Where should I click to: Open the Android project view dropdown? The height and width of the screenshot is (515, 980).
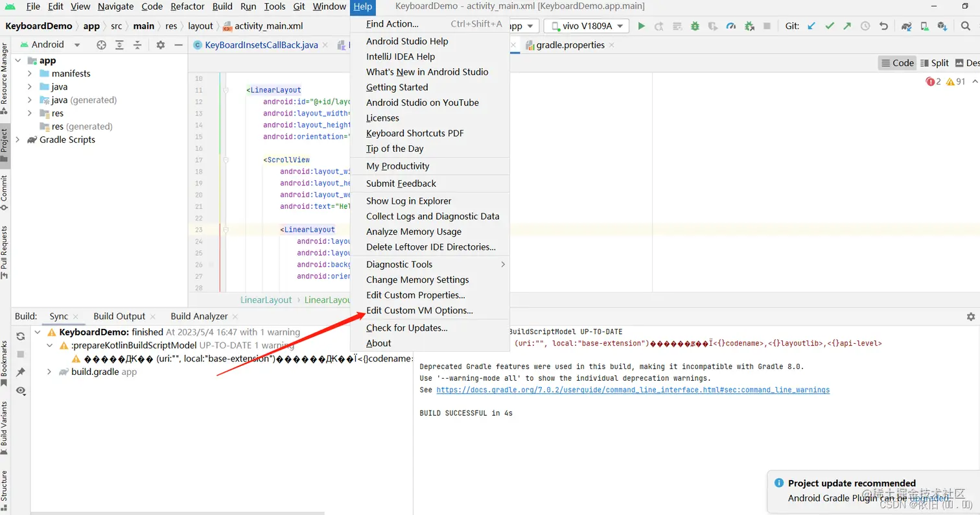pos(50,45)
